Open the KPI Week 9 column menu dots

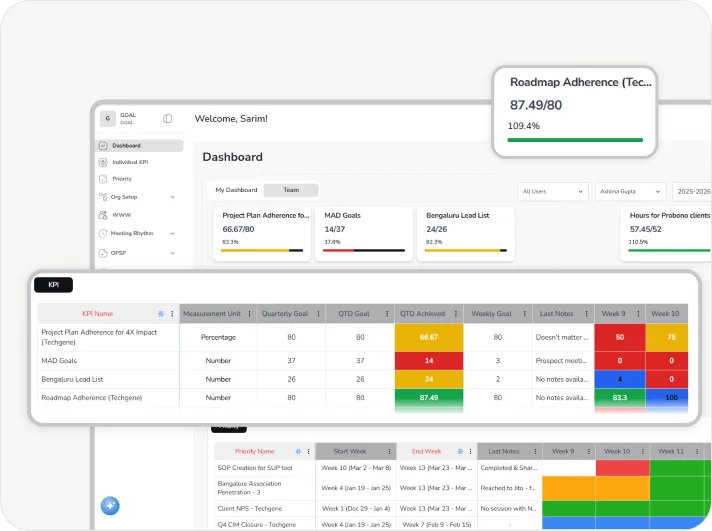[638, 314]
